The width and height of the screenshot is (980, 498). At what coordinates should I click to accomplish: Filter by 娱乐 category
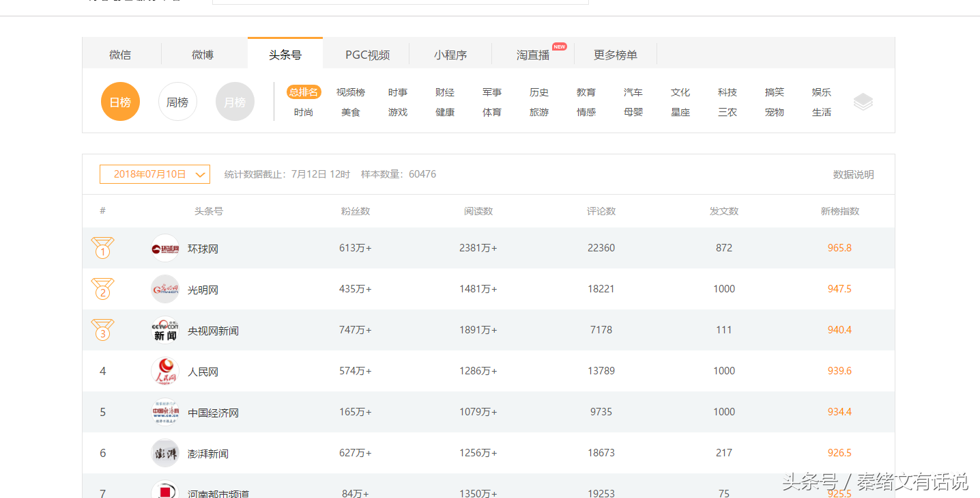(x=822, y=92)
